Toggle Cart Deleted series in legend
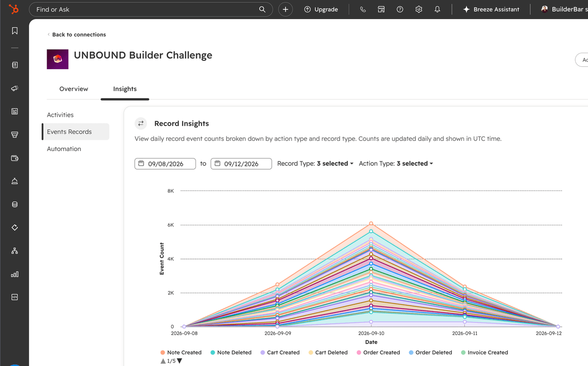 328,352
